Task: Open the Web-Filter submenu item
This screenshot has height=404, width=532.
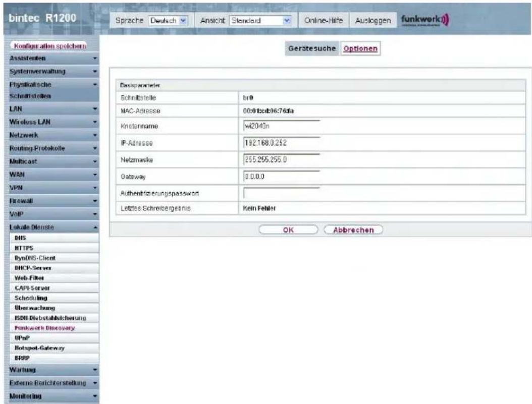Action: 55,278
